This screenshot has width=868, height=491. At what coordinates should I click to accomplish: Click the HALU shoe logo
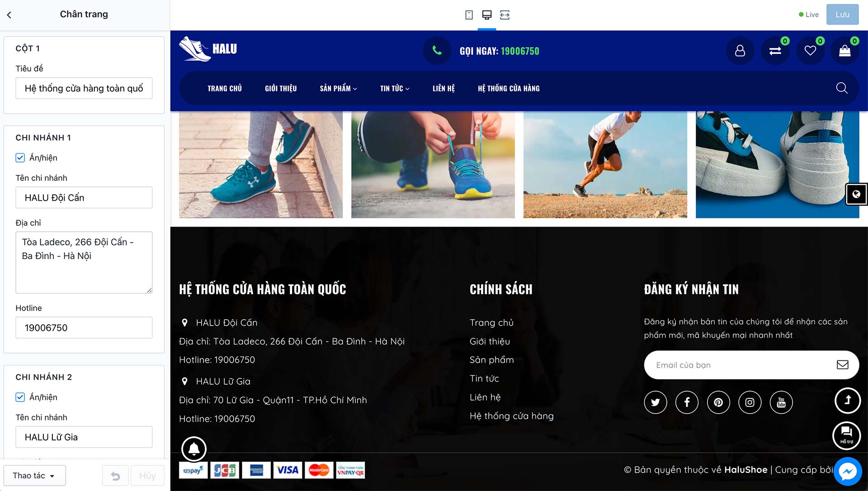pos(208,49)
